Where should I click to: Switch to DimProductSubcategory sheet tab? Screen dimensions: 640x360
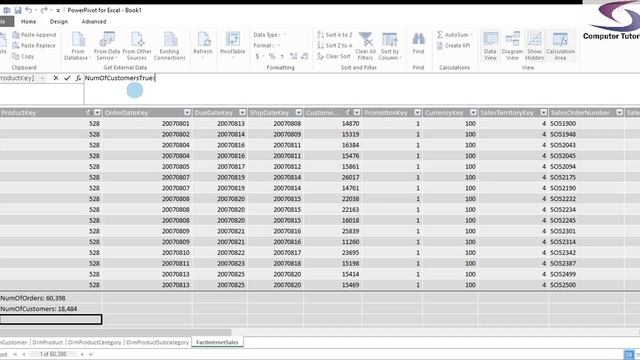(x=158, y=342)
